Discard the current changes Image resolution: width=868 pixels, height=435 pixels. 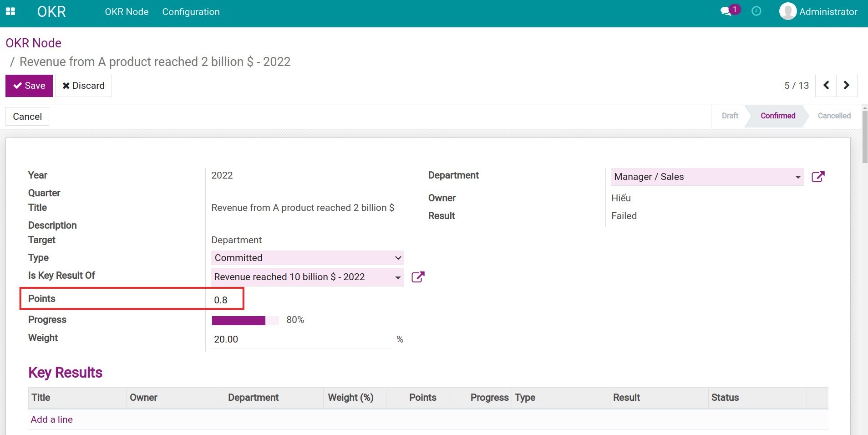click(x=83, y=86)
